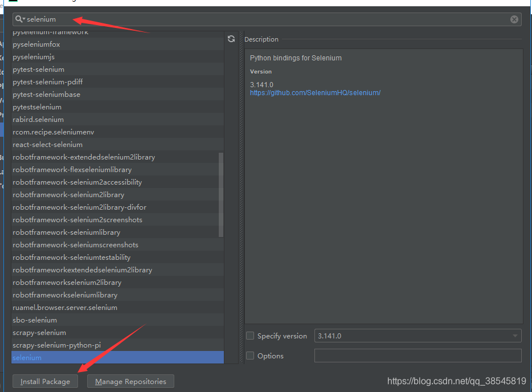Click the Install Package button

pos(45,381)
